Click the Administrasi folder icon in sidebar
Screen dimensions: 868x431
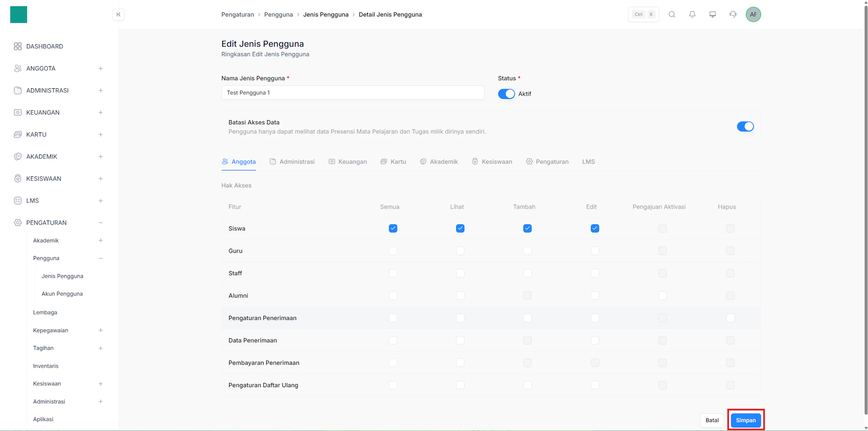pyautogui.click(x=18, y=91)
